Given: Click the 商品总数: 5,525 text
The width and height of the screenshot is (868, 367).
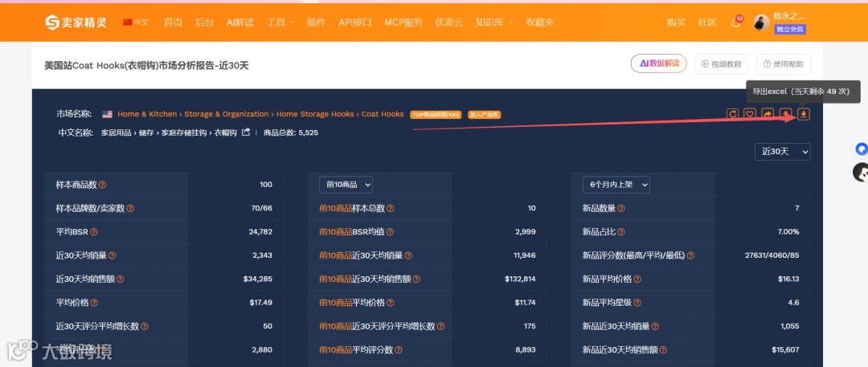Looking at the screenshot, I should tap(291, 133).
